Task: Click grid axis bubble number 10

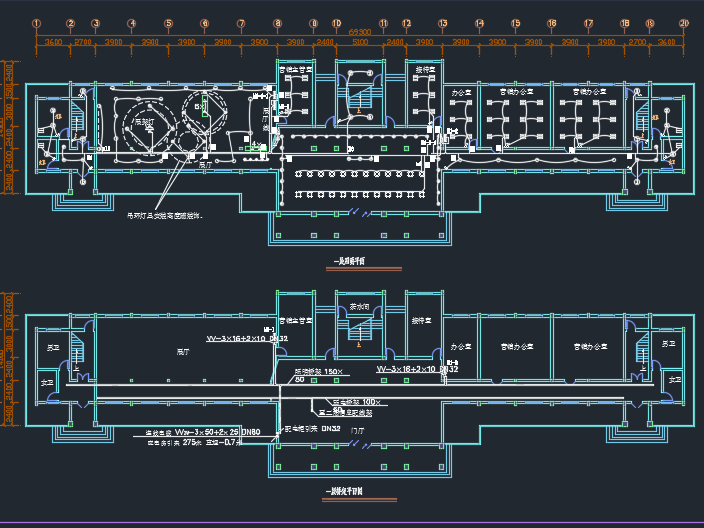Action: point(337,23)
